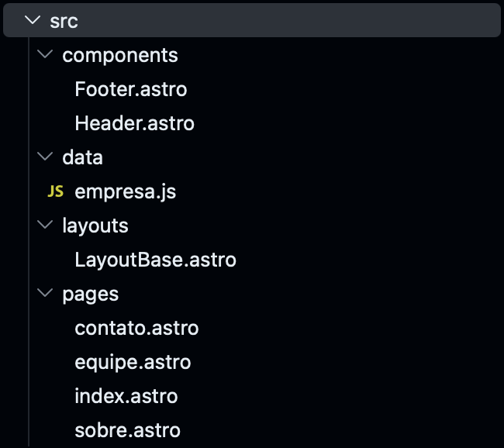Collapse the data folder chevron

45,157
